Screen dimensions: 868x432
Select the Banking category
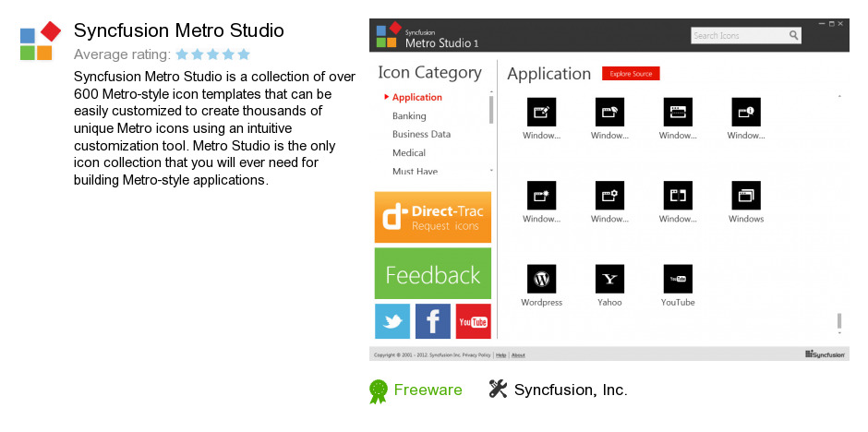[x=409, y=115]
